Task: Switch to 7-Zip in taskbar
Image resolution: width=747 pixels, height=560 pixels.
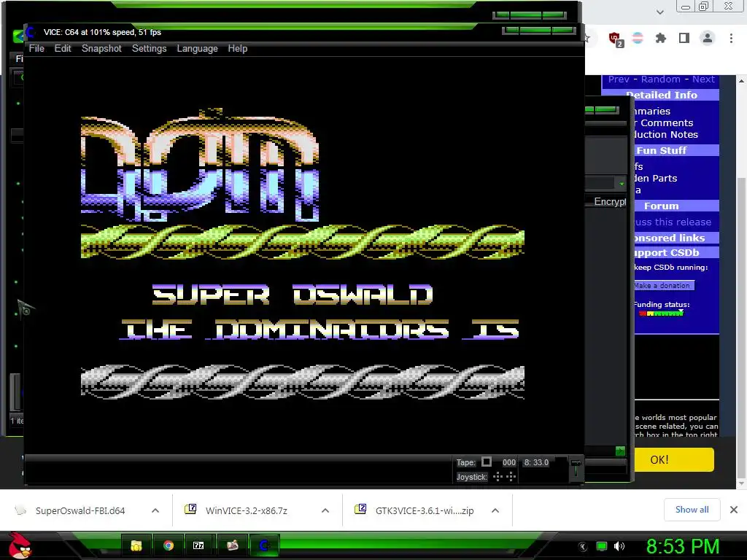Action: [x=198, y=545]
